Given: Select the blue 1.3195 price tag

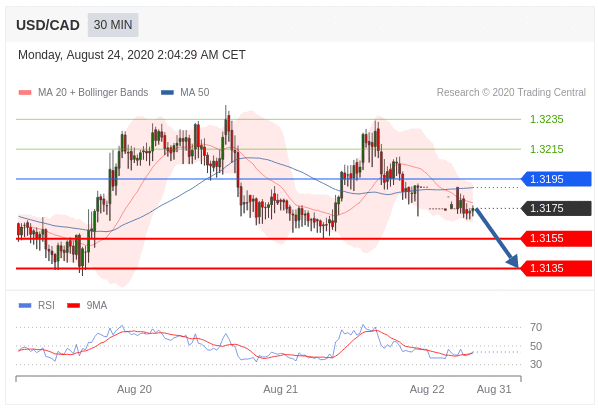Looking at the screenshot, I should (556, 179).
